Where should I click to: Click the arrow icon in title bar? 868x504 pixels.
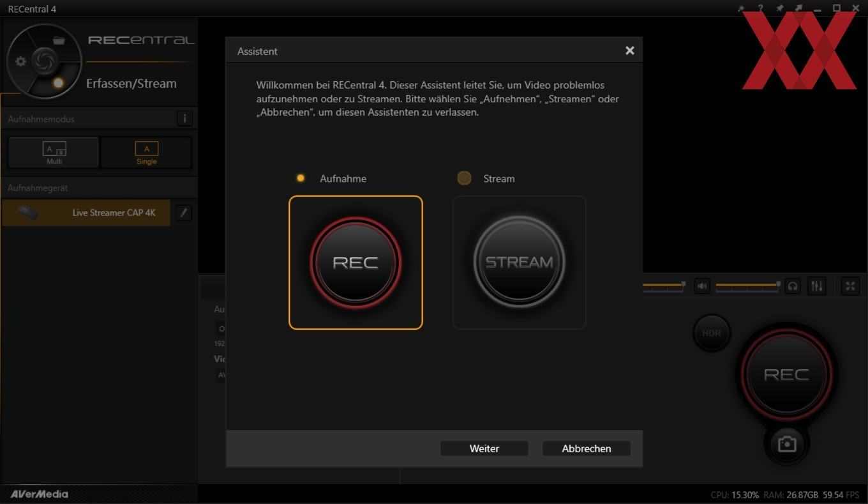click(x=798, y=8)
